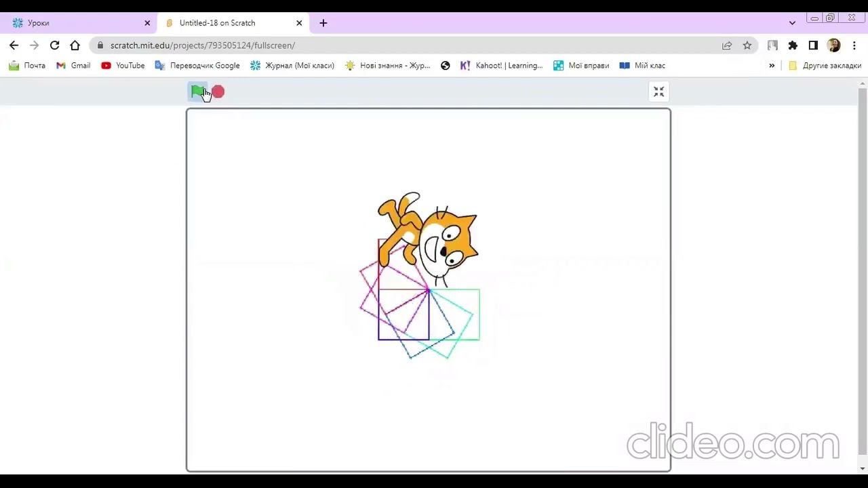
Task: Close the Untitled-18 on Scratch tab
Action: 299,23
